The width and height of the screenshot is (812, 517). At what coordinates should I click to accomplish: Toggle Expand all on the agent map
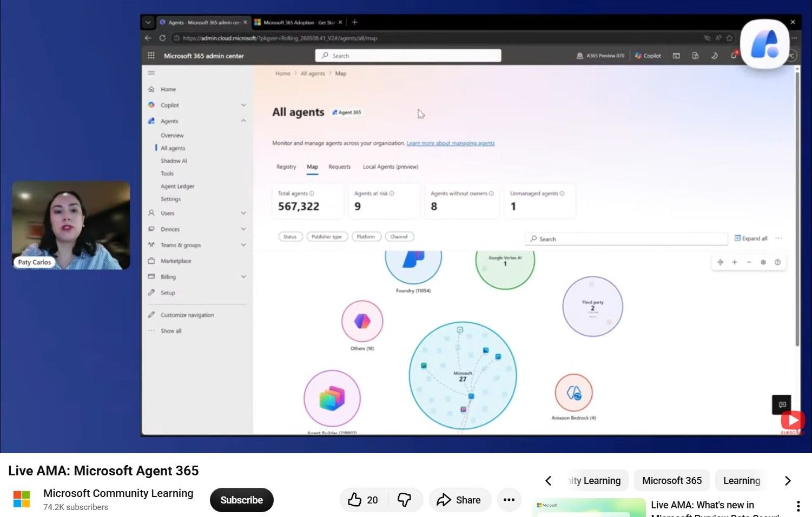(x=751, y=238)
